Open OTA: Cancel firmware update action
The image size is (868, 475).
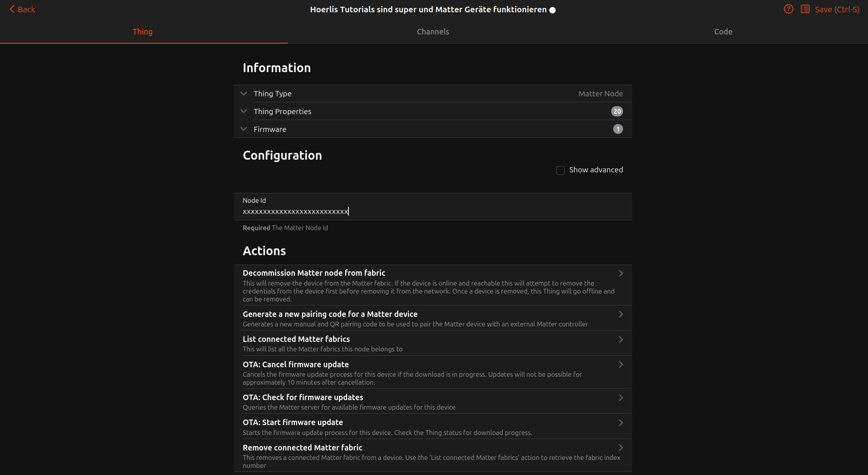coord(433,372)
